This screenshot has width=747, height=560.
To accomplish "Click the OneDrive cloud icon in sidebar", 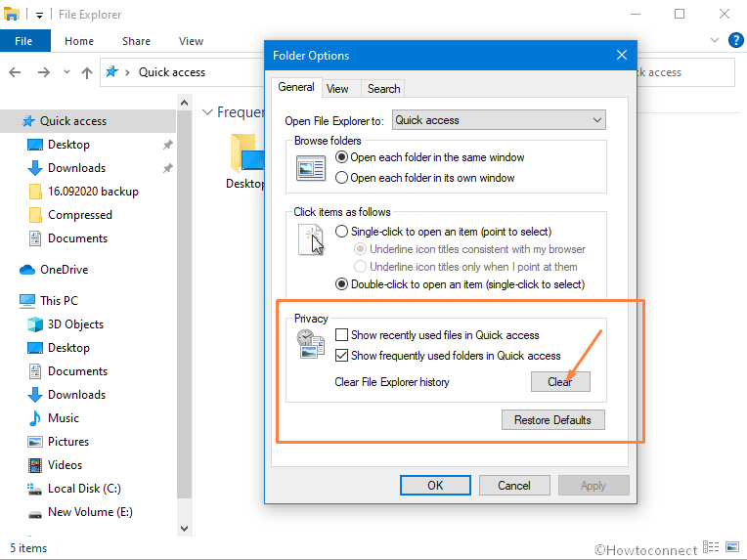I will (26, 270).
